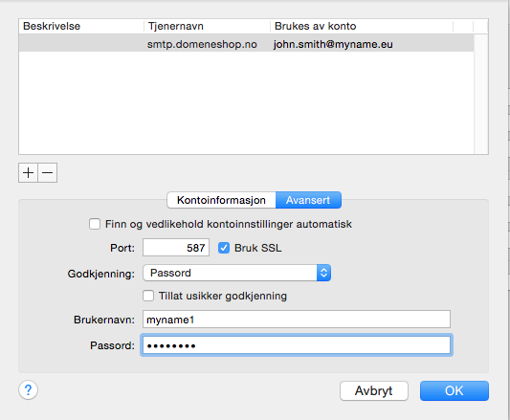Remove selected server with minus button

[48, 172]
